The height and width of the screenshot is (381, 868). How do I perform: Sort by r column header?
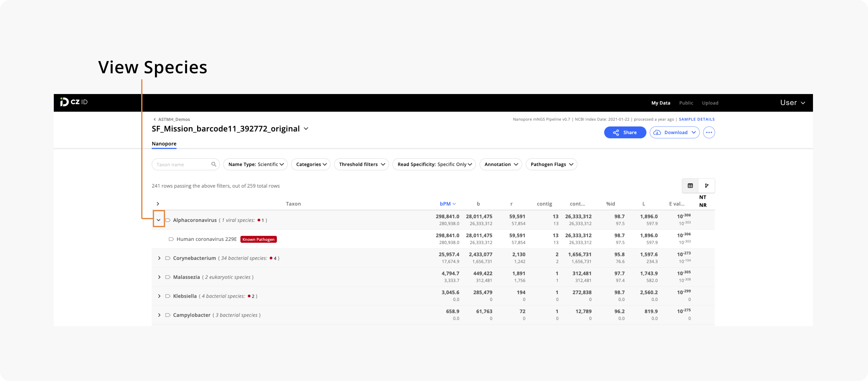(x=511, y=204)
